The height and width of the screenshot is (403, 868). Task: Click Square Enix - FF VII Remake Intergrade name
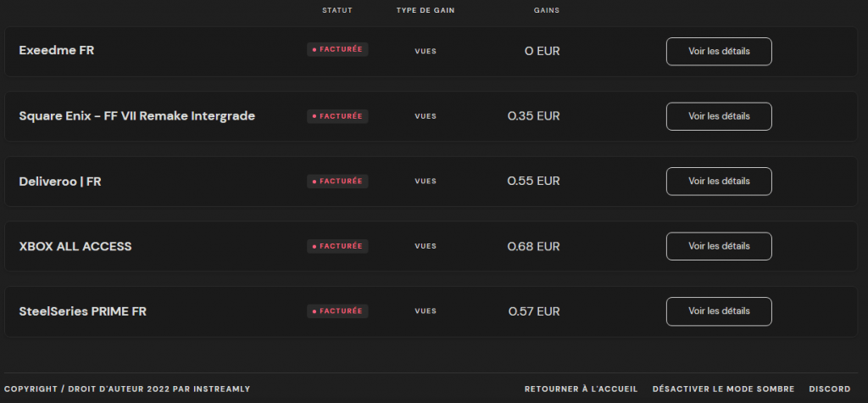(136, 116)
